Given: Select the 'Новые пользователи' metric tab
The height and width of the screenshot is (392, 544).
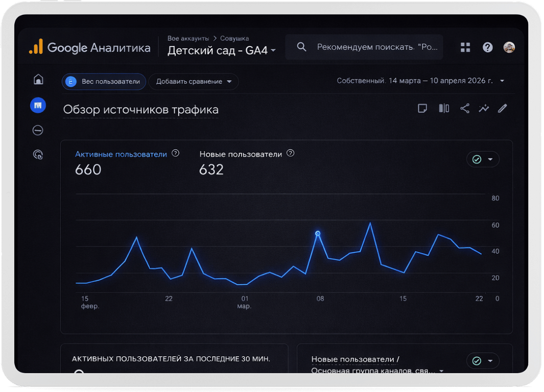Looking at the screenshot, I should coord(241,154).
